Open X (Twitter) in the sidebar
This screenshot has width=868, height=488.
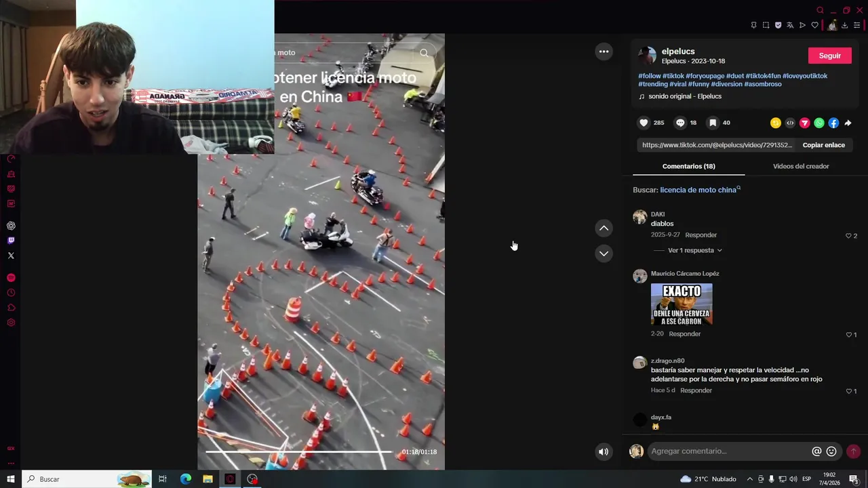[x=11, y=256]
